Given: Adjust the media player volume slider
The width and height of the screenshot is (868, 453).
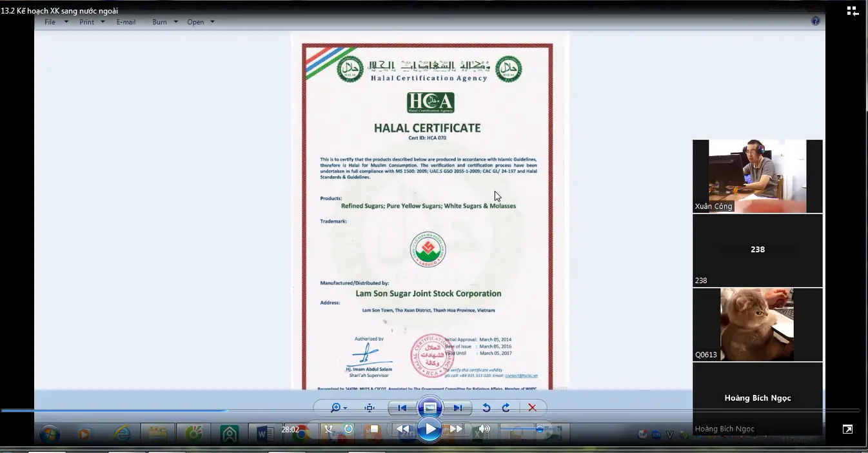Looking at the screenshot, I should 522,429.
